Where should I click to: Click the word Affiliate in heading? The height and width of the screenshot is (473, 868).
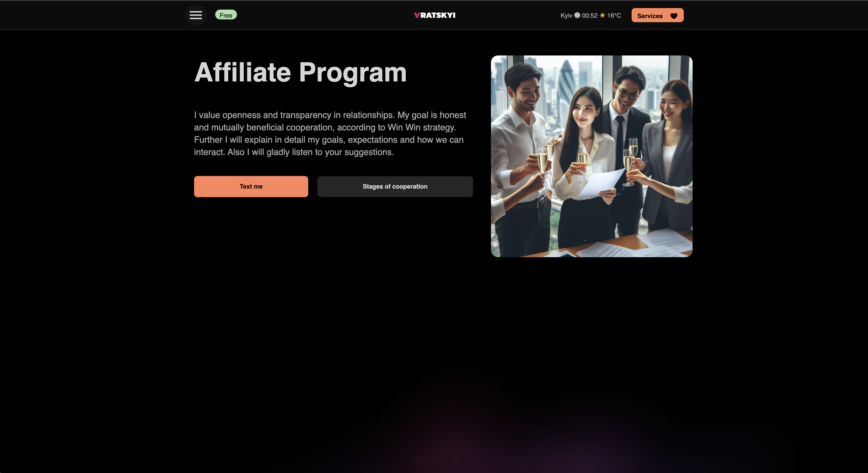click(242, 72)
